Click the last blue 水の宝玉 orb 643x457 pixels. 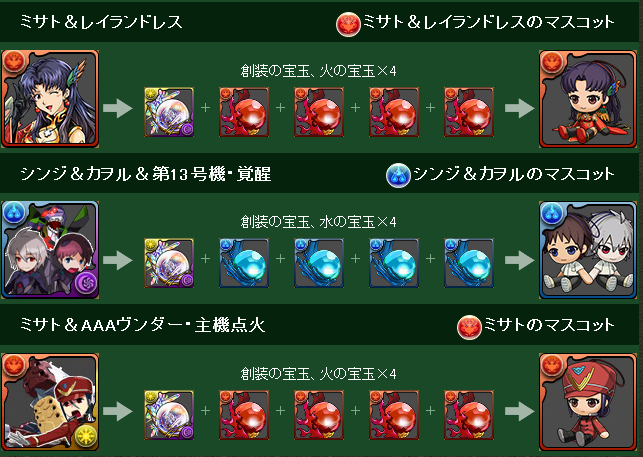469,263
